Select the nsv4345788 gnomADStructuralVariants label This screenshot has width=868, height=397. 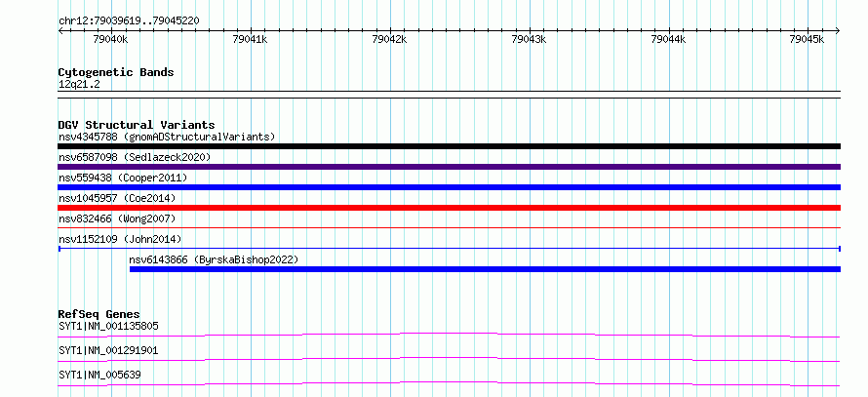pyautogui.click(x=167, y=137)
